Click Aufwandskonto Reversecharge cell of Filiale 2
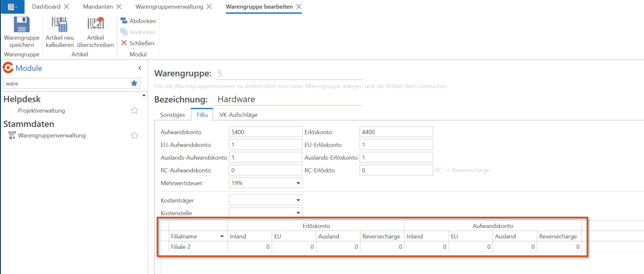 [x=559, y=247]
